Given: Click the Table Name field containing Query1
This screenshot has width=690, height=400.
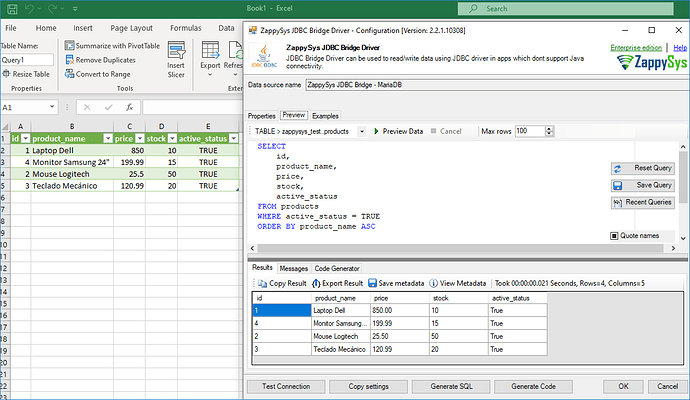Looking at the screenshot, I should pyautogui.click(x=26, y=60).
